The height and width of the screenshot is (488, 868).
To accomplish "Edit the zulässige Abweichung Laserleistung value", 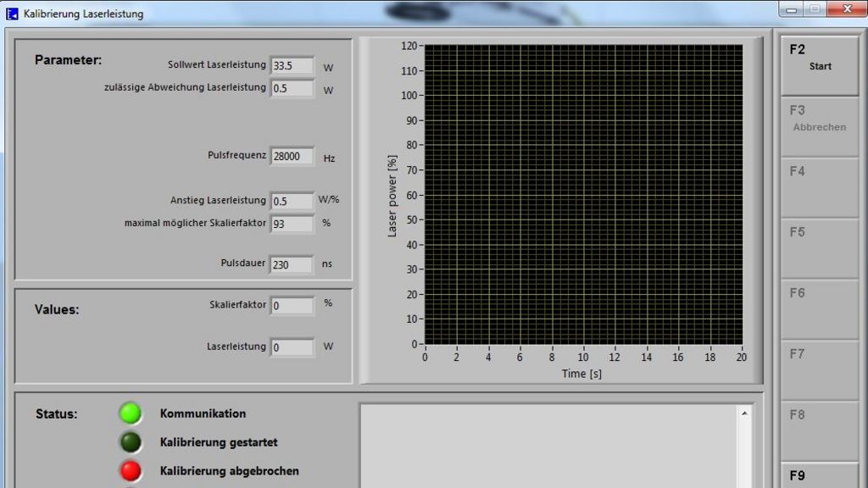I will [292, 88].
